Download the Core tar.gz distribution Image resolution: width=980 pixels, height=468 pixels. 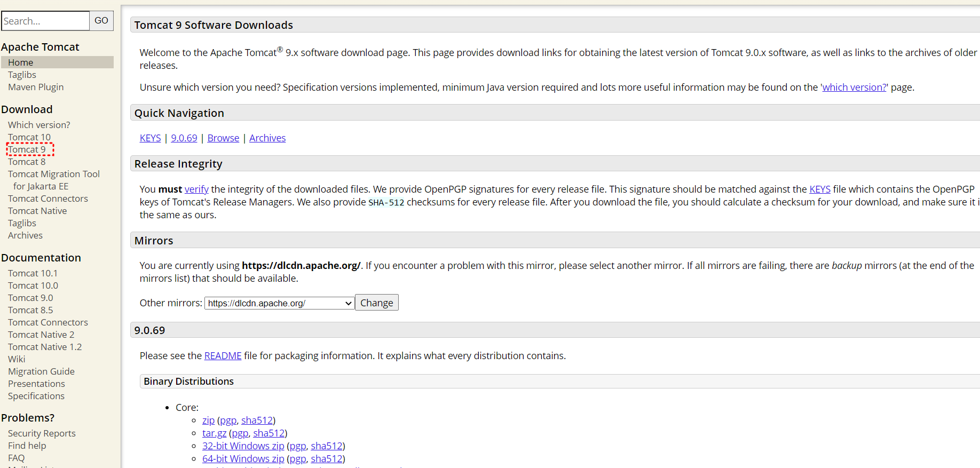214,433
